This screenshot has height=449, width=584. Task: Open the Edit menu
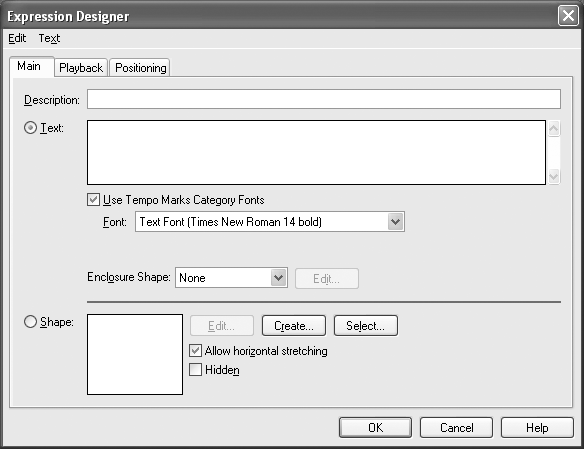point(17,38)
